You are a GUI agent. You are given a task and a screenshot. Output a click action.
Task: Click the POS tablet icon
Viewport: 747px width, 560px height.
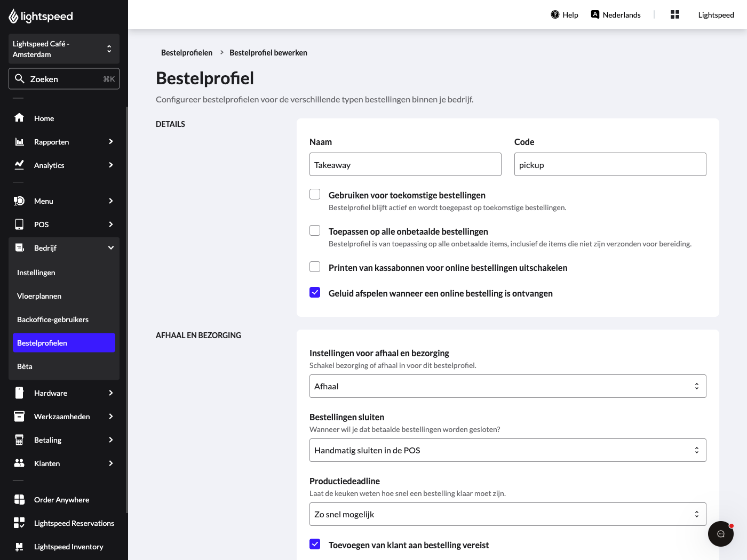19,224
